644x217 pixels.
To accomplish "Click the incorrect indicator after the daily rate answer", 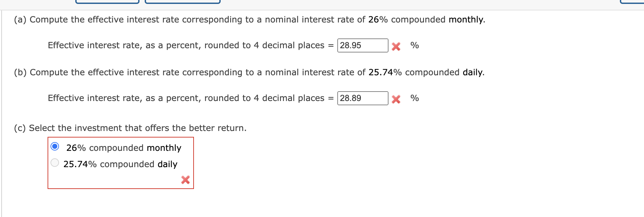I will [x=396, y=98].
